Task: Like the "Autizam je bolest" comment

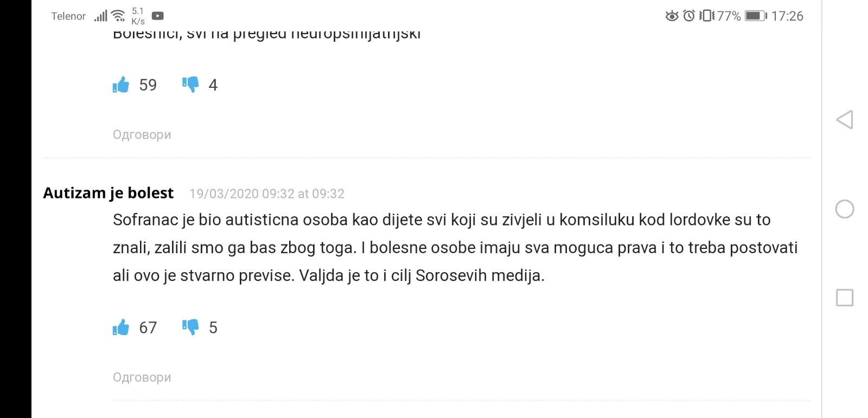Action: pos(121,327)
